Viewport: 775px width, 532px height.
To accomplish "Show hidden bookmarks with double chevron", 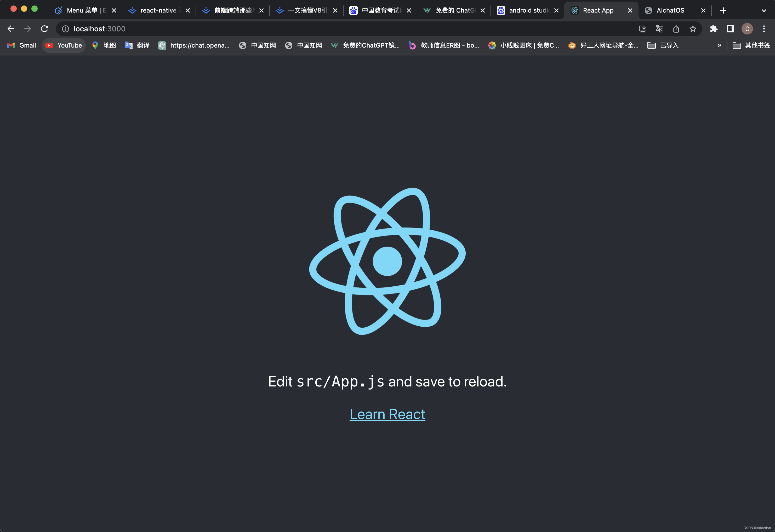I will 719,45.
